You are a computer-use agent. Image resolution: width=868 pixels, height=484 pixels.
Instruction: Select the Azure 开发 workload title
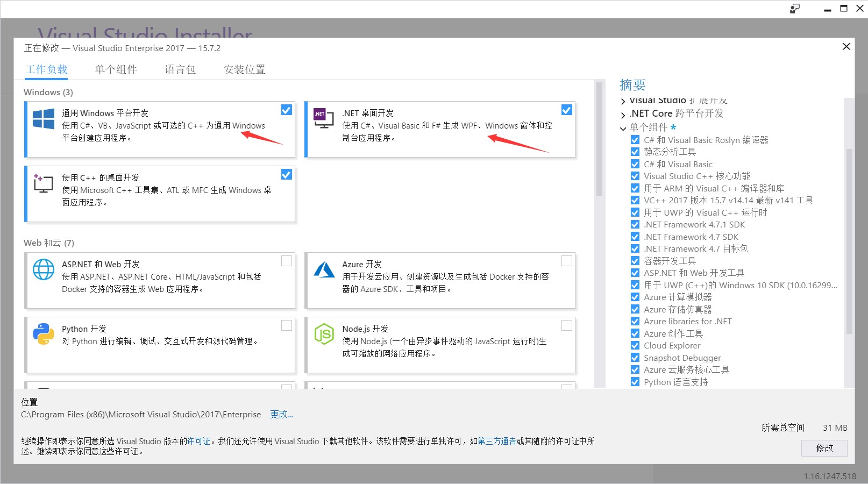(x=362, y=264)
